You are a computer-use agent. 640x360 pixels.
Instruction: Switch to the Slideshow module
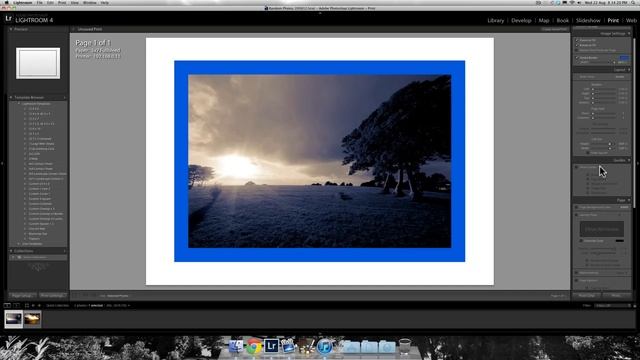pos(588,20)
